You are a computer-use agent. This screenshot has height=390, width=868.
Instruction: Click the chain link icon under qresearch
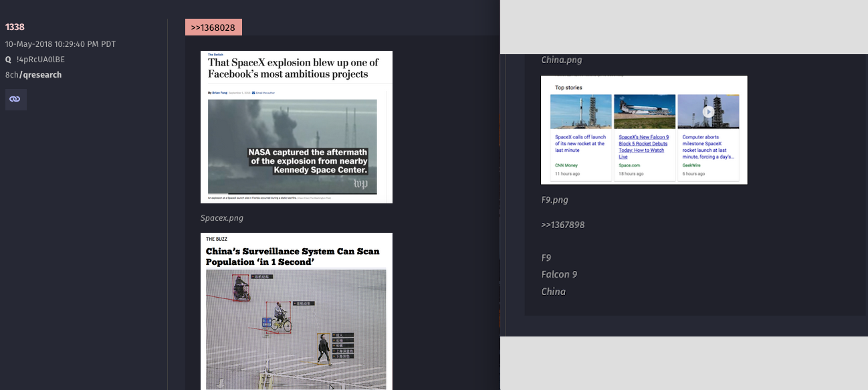pyautogui.click(x=15, y=99)
